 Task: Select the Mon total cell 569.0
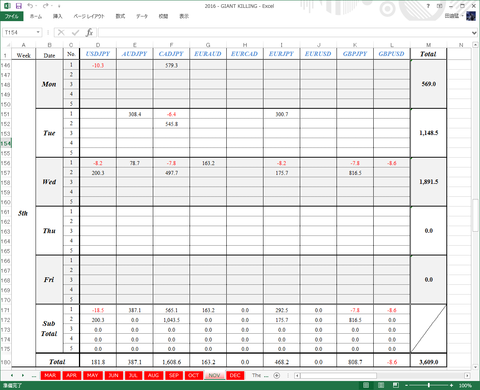coord(429,84)
